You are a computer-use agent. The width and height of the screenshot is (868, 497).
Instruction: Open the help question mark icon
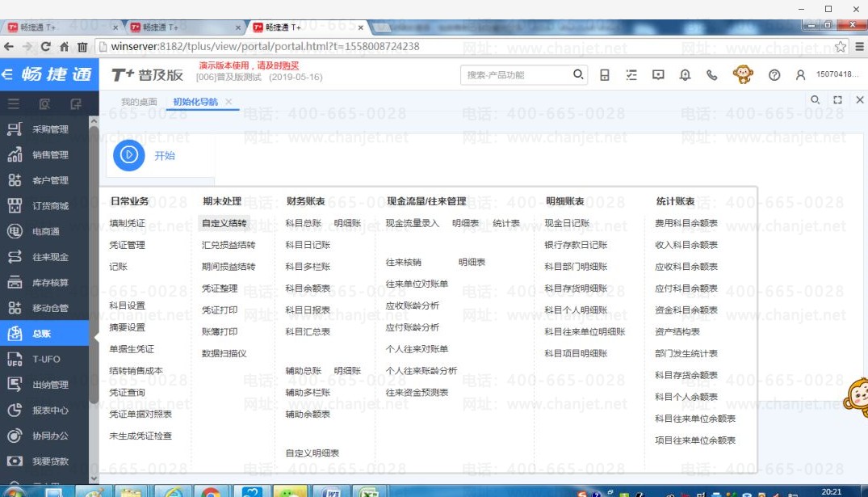774,75
